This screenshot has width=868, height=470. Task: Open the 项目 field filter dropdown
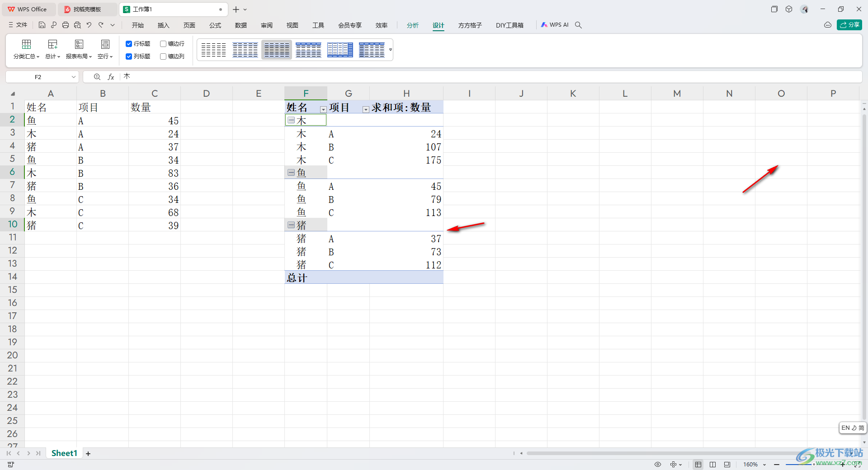(366, 109)
